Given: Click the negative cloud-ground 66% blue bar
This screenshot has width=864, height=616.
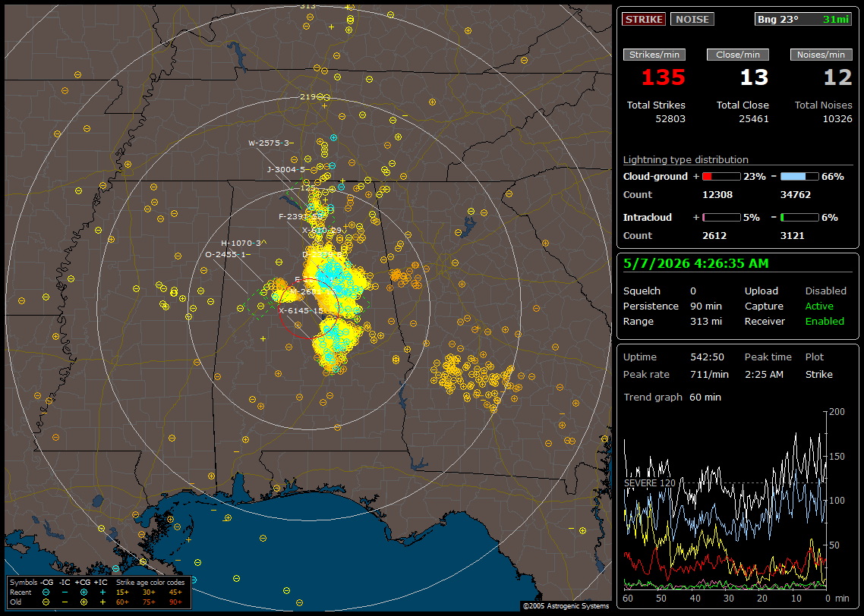Looking at the screenshot, I should click(799, 177).
